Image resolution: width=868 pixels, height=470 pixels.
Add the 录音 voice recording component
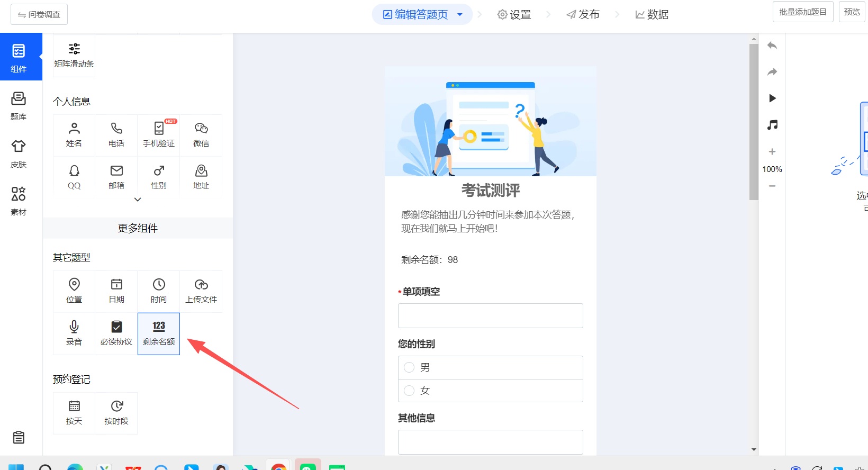click(x=74, y=333)
